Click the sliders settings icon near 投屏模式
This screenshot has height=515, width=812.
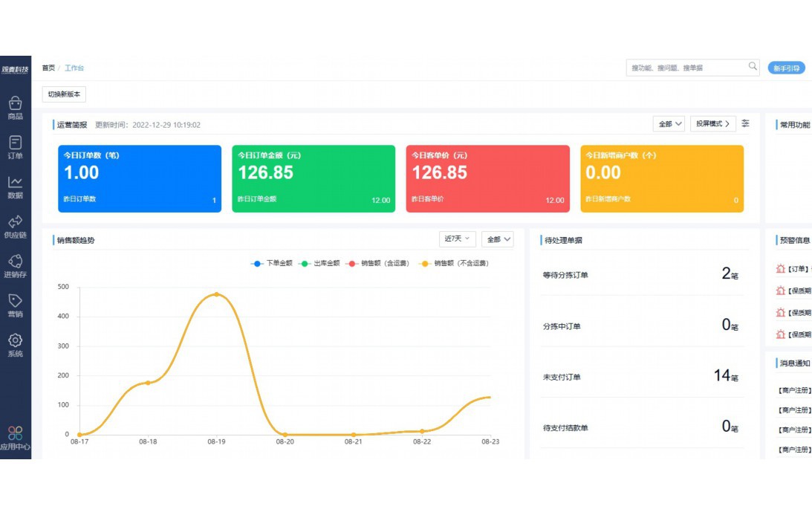pyautogui.click(x=745, y=123)
